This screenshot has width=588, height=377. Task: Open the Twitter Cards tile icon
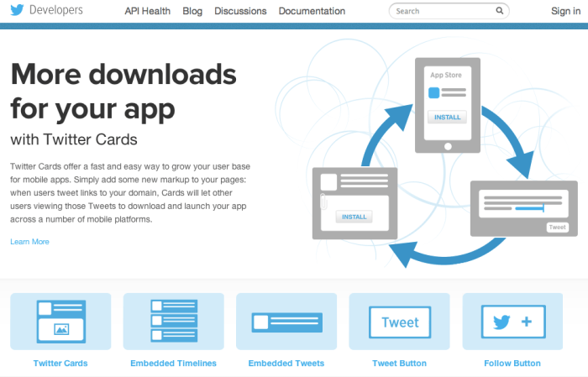point(60,321)
